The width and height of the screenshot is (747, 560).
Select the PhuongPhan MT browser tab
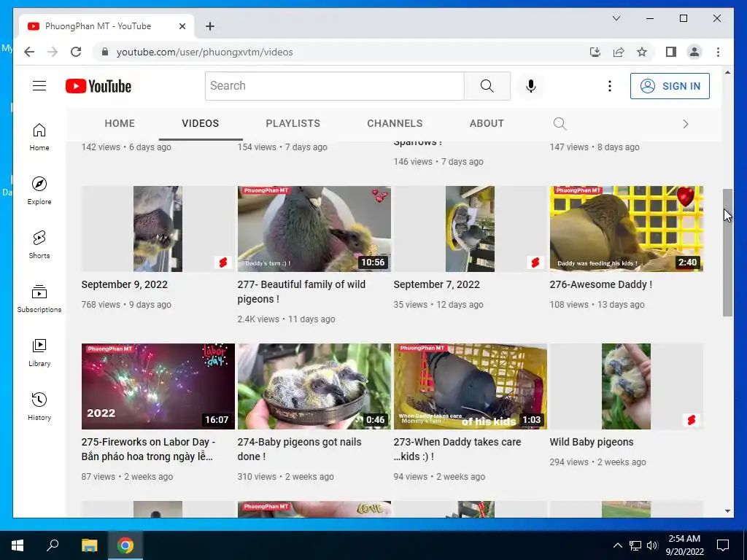pyautogui.click(x=107, y=26)
